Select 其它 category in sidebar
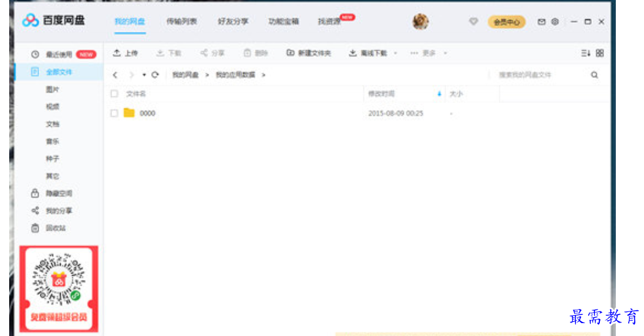The width and height of the screenshot is (644, 336). pos(53,176)
